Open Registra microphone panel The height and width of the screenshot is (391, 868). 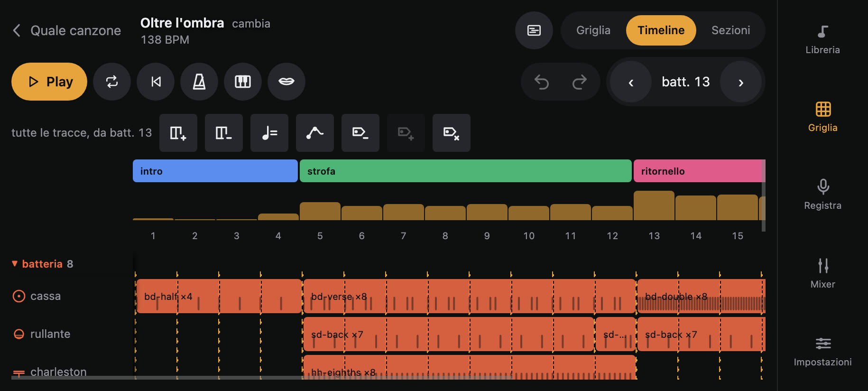click(823, 195)
